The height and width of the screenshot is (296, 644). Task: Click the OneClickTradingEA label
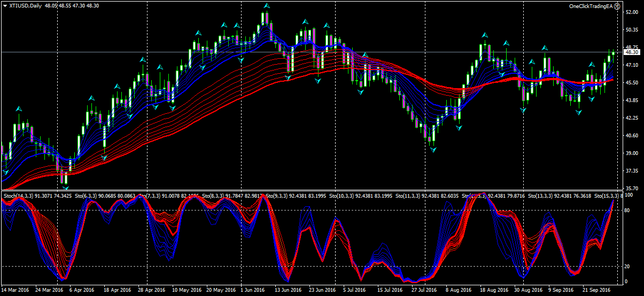click(591, 6)
